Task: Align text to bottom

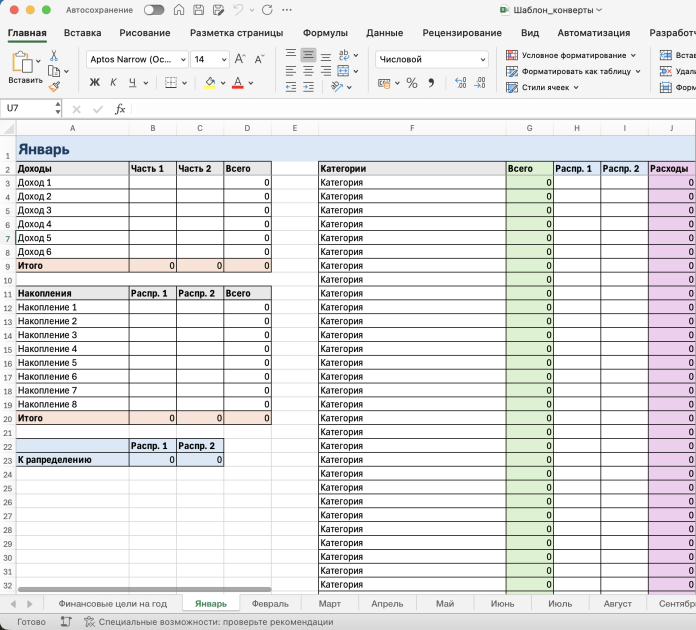Action: (326, 57)
